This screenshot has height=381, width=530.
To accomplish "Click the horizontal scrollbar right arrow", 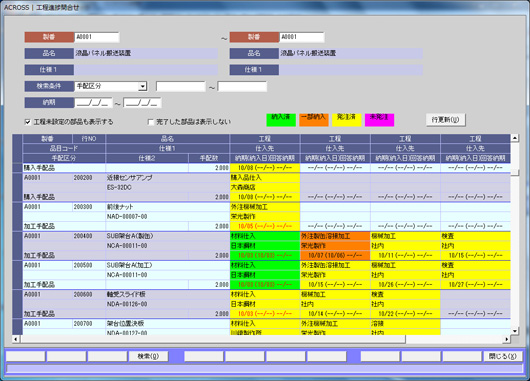I will coord(507,339).
